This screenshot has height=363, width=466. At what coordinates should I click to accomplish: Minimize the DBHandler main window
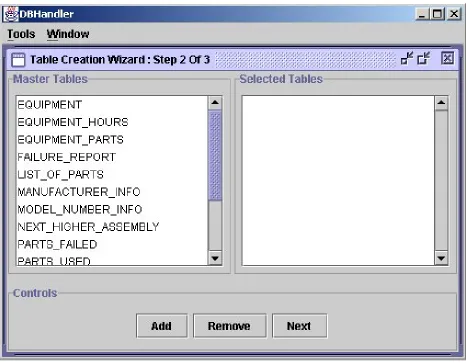[x=422, y=14]
